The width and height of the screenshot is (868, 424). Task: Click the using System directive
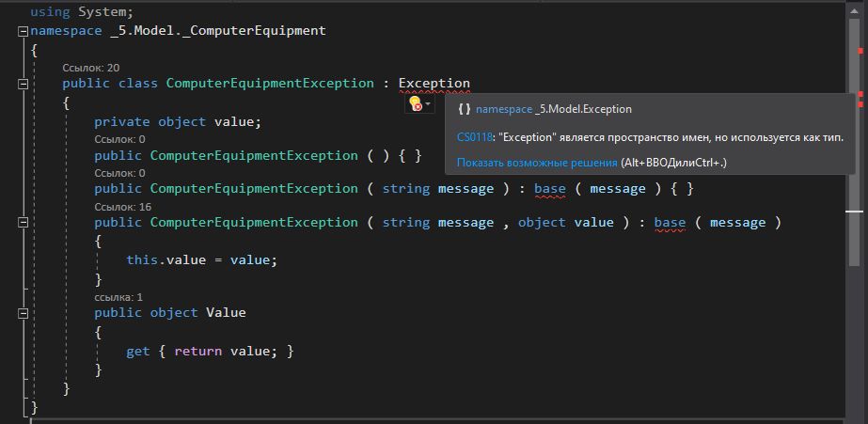[82, 11]
